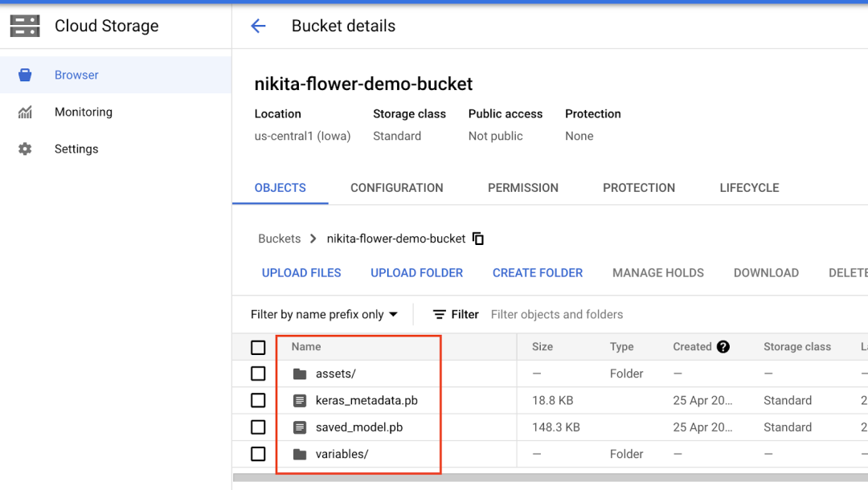Click the Browser bucket icon in sidebar
Image resolution: width=868 pixels, height=490 pixels.
[25, 75]
